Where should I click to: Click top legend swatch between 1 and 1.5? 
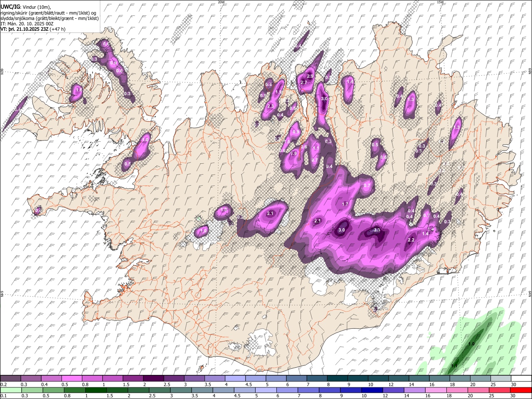click(113, 378)
